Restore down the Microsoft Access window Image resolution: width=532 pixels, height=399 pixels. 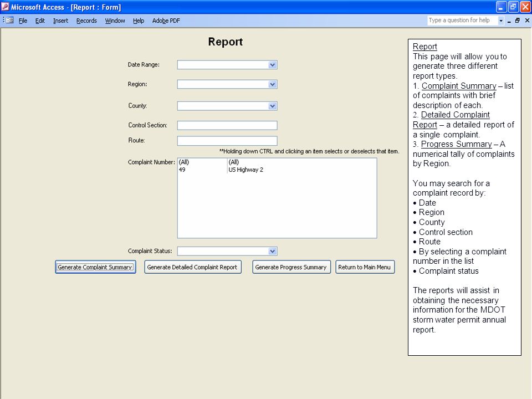pos(513,7)
